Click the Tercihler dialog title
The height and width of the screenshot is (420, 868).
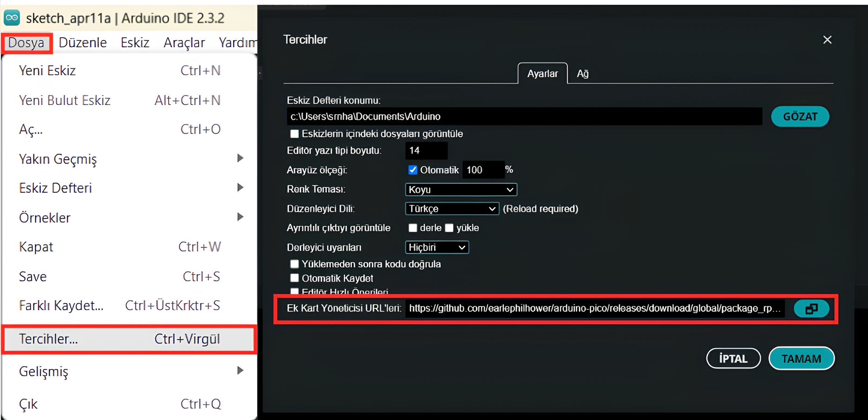point(305,40)
